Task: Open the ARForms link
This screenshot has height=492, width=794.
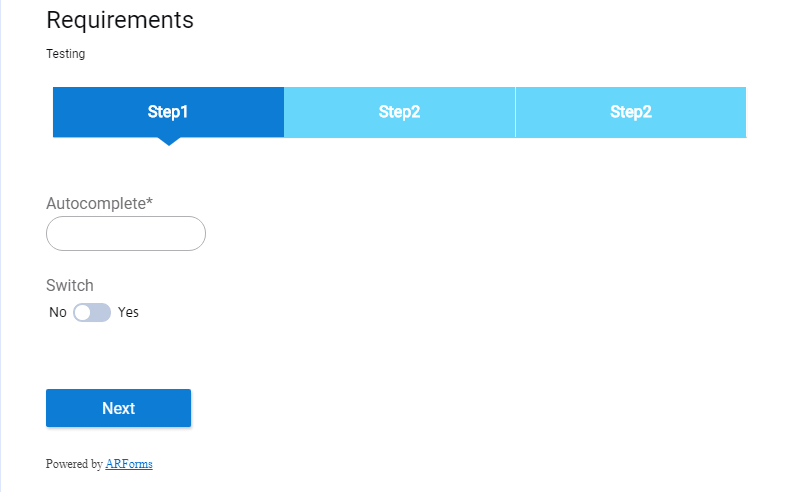Action: coord(129,464)
